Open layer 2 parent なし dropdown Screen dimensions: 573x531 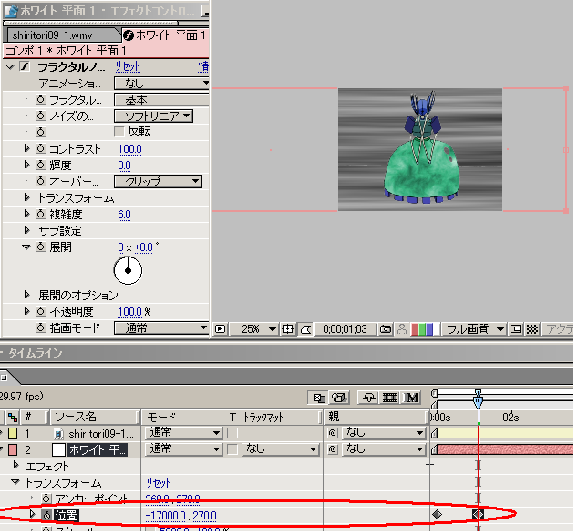click(384, 449)
